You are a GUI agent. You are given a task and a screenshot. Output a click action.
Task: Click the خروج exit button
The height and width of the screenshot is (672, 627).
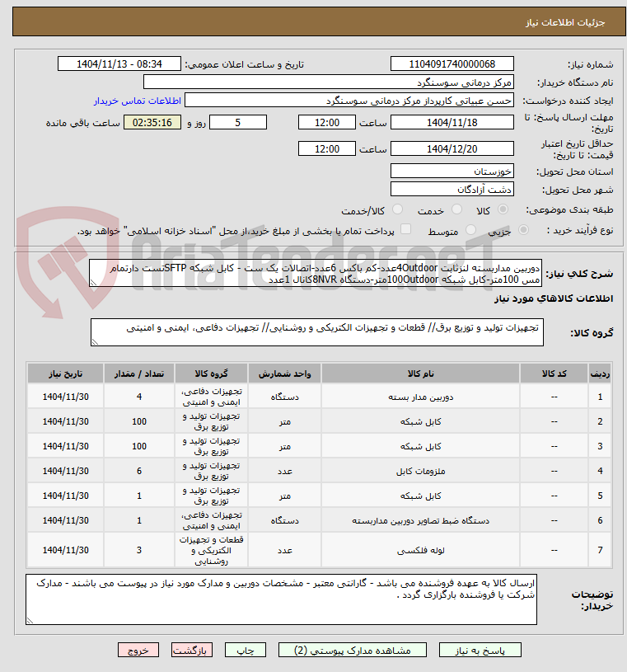(138, 650)
